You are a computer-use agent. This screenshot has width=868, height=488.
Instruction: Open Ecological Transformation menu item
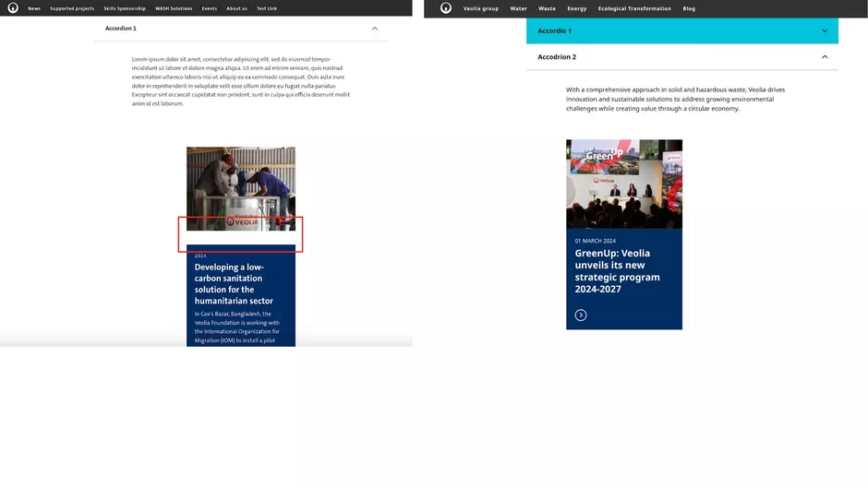point(634,8)
